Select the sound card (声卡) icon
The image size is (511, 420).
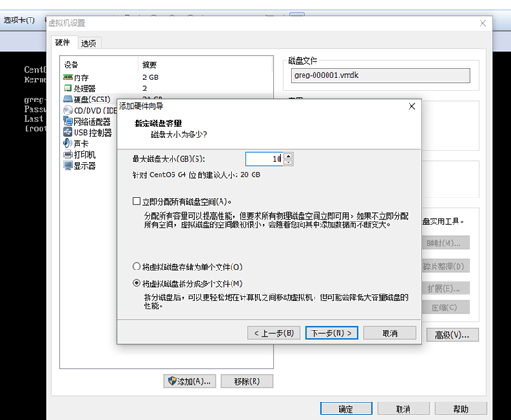(x=67, y=143)
